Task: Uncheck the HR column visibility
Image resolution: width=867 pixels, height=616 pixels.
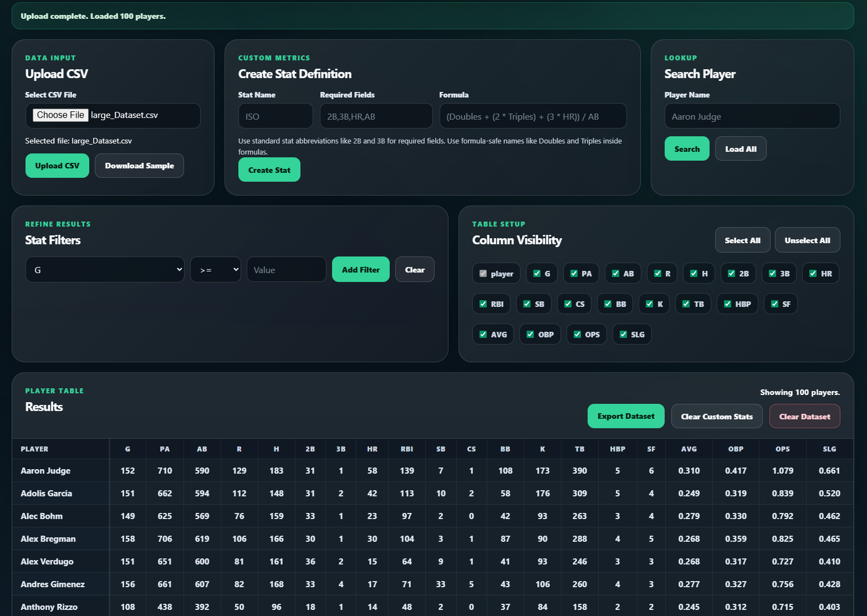Action: [x=813, y=273]
